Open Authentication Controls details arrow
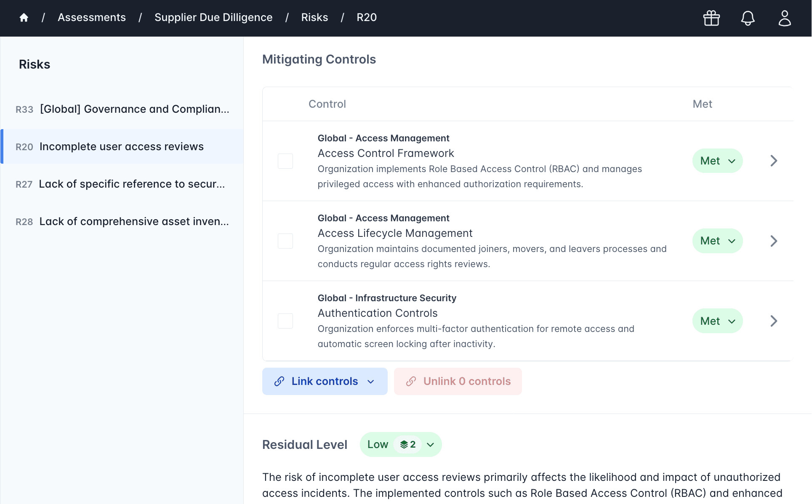 tap(773, 321)
